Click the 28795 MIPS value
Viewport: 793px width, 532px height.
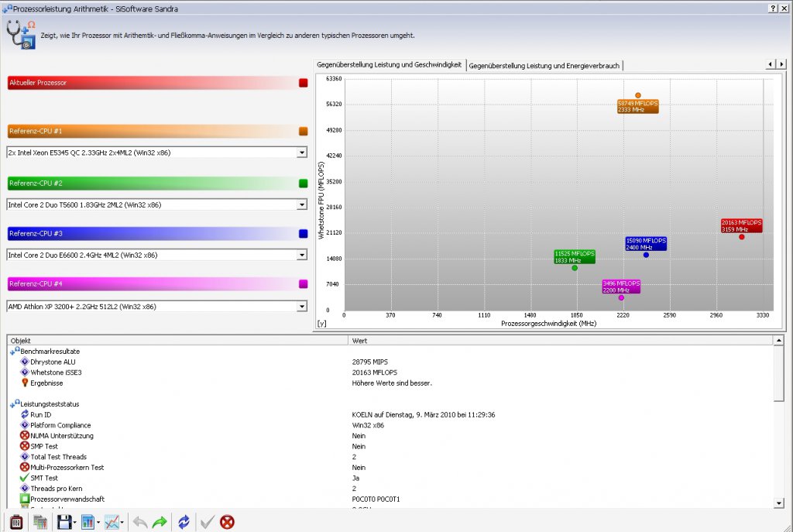[x=369, y=362]
